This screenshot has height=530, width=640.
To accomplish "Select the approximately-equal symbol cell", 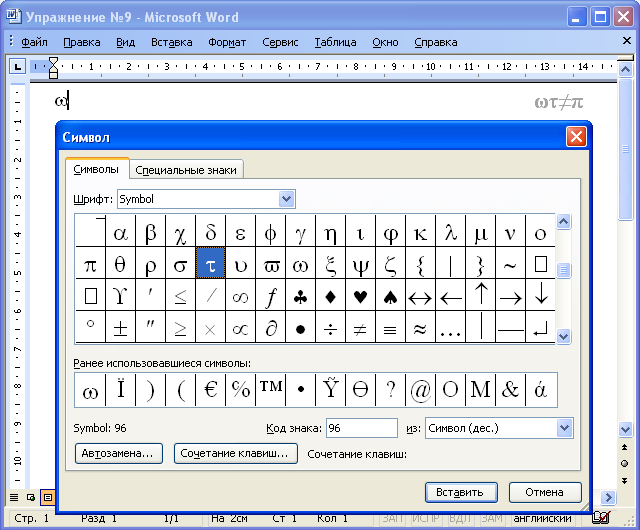I will tap(420, 327).
